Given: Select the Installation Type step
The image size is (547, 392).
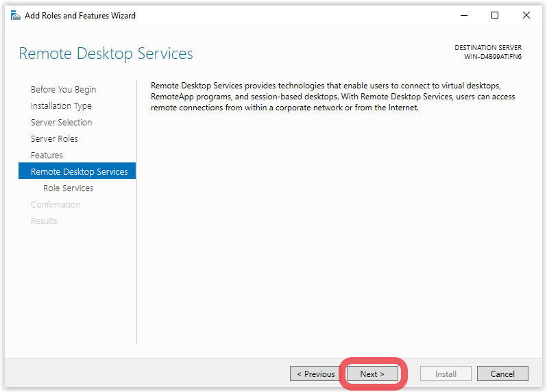Looking at the screenshot, I should [61, 106].
